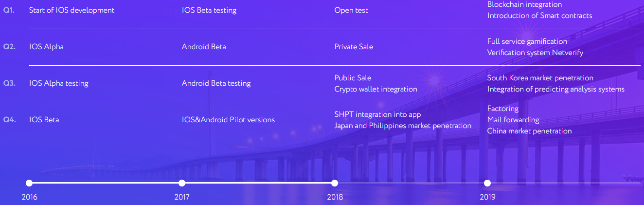Click 'IOS&Android Pilot versions' entry
This screenshot has width=644, height=205.
pyautogui.click(x=228, y=120)
